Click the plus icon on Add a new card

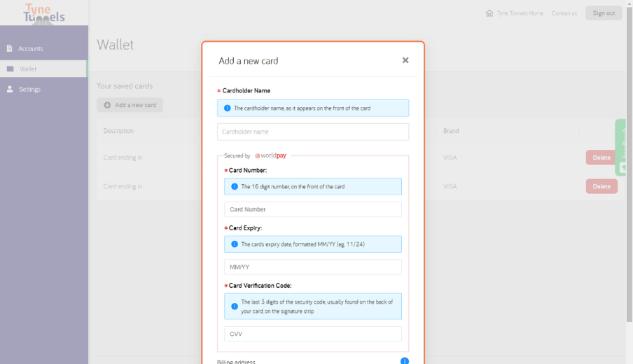[x=107, y=105]
